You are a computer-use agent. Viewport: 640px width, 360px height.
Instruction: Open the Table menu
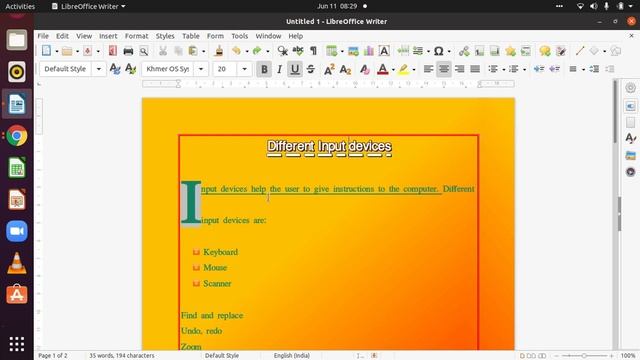tap(191, 36)
